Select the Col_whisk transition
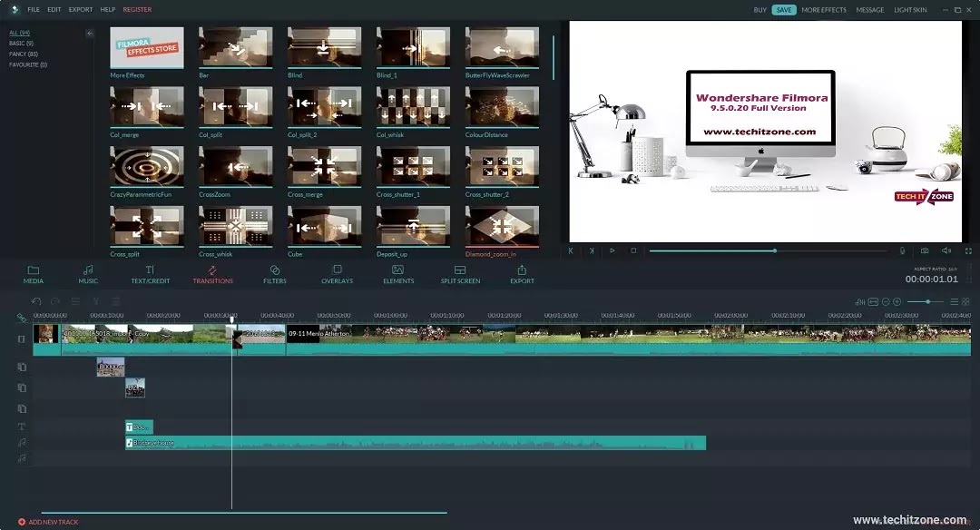Viewport: 980px width, 530px height. tap(413, 107)
